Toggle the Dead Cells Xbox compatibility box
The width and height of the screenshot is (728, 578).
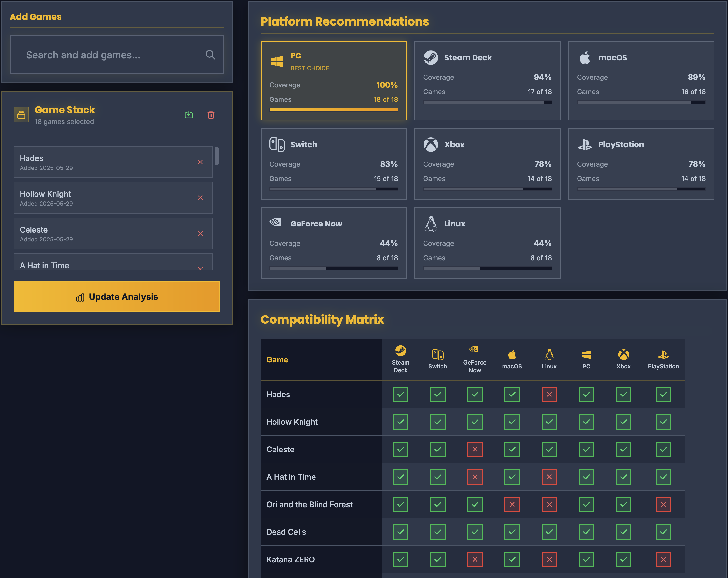623,532
